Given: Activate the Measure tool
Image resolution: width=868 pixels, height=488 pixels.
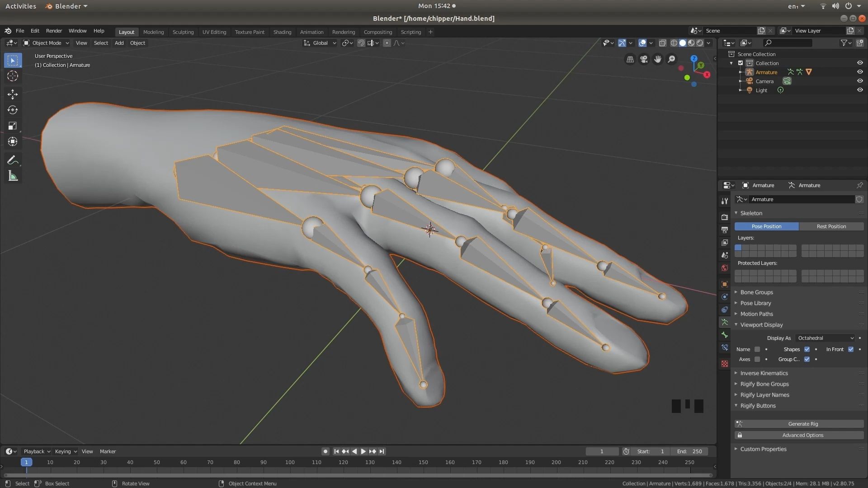Looking at the screenshot, I should click(x=13, y=176).
